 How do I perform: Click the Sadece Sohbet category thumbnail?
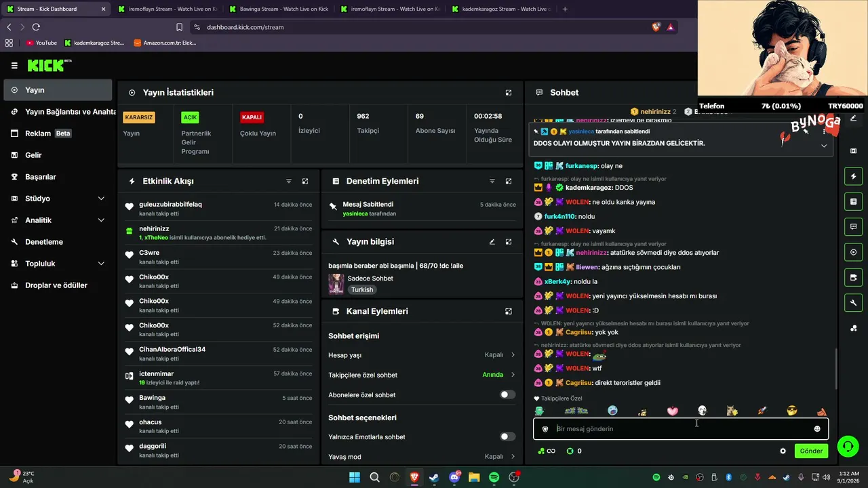[336, 283]
